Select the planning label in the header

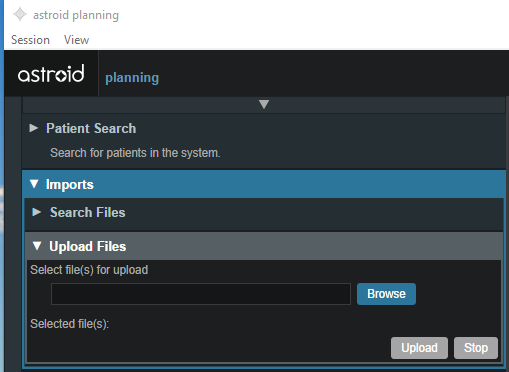(132, 78)
